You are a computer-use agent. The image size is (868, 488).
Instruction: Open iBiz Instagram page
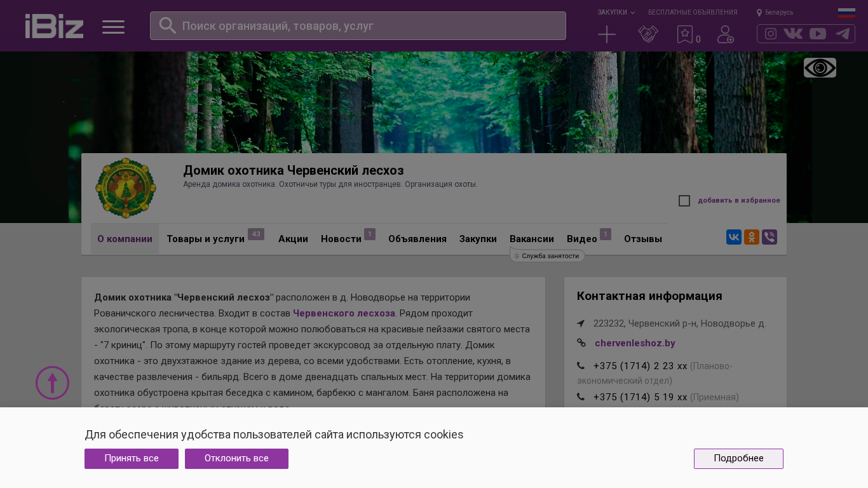(771, 34)
